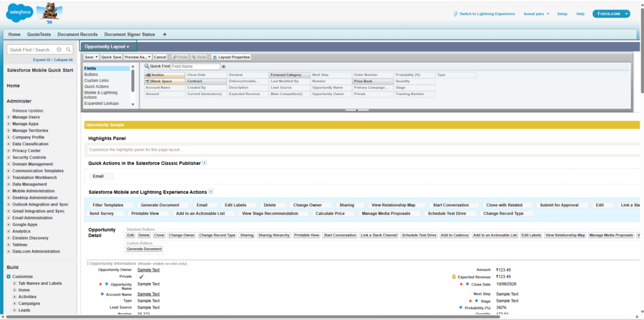Click info icon next to Classic Publisher heading
644x320 pixels.
pos(204,163)
